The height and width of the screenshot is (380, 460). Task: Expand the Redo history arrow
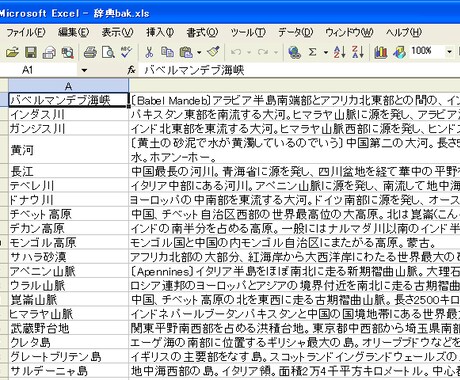pyautogui.click(x=276, y=52)
